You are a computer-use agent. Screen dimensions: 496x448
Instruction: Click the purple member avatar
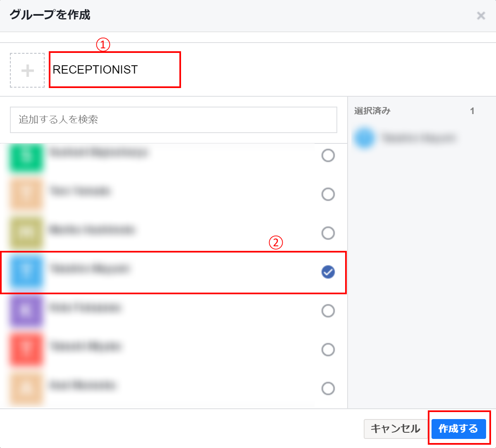point(26,310)
